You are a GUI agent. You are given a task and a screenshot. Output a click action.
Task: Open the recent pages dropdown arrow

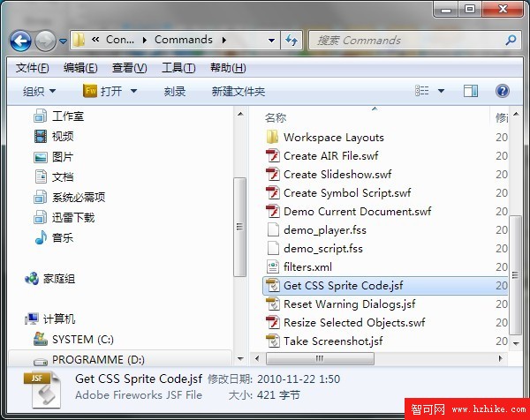click(x=63, y=41)
